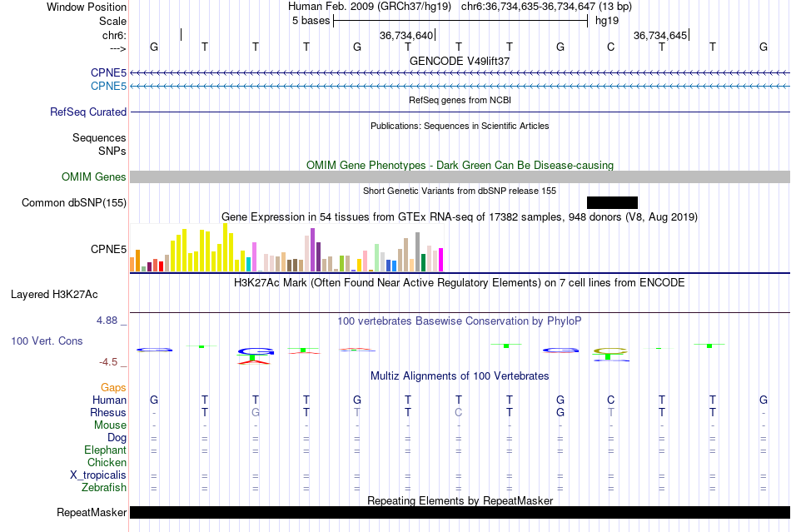The image size is (791, 532).
Task: Select the black dbSNP variant block
Action: click(x=613, y=202)
